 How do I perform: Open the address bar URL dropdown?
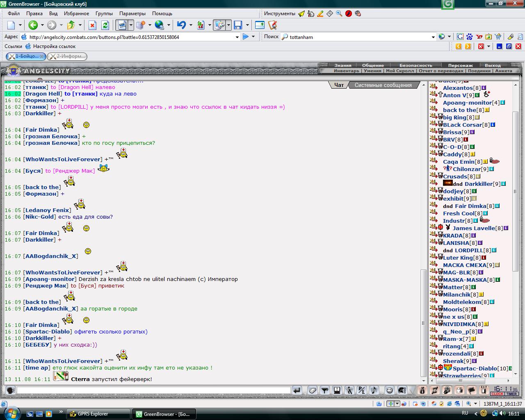point(237,37)
